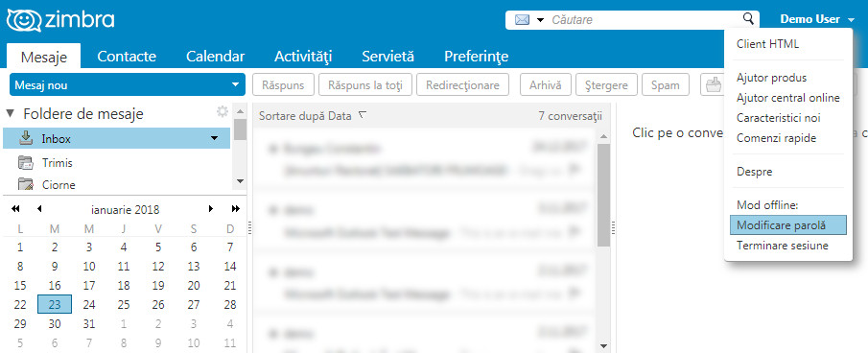Click folder list scroll up arrow
This screenshot has height=353, width=868.
[240, 111]
